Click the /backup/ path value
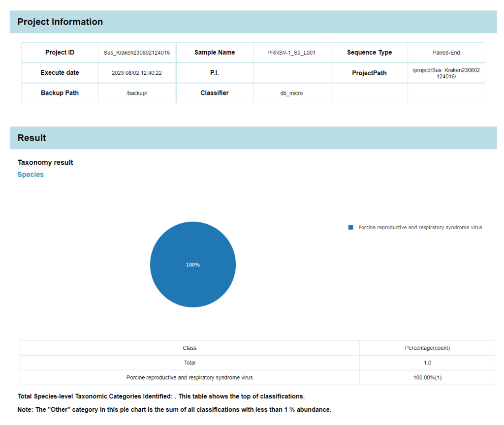The width and height of the screenshot is (504, 425). 136,93
